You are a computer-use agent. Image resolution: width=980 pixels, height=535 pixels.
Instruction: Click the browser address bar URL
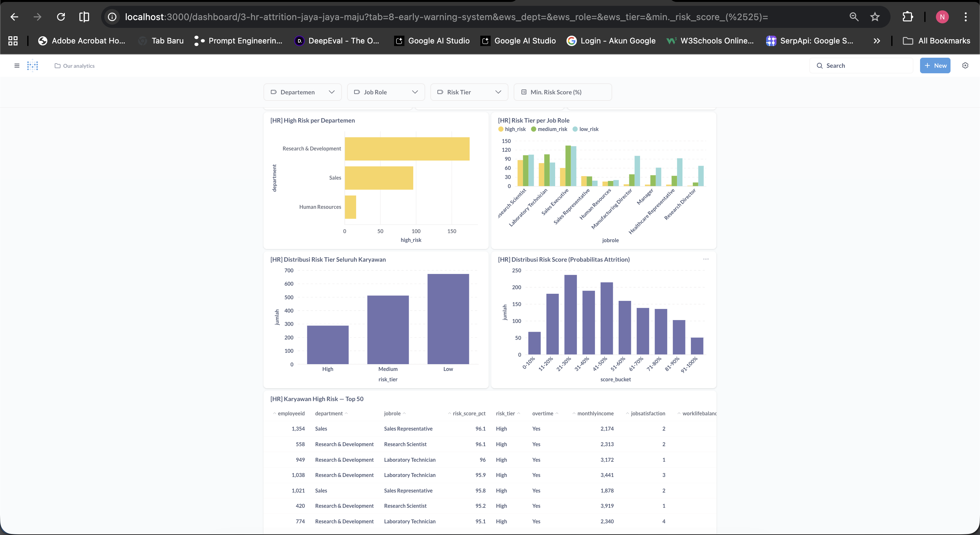[x=446, y=17]
